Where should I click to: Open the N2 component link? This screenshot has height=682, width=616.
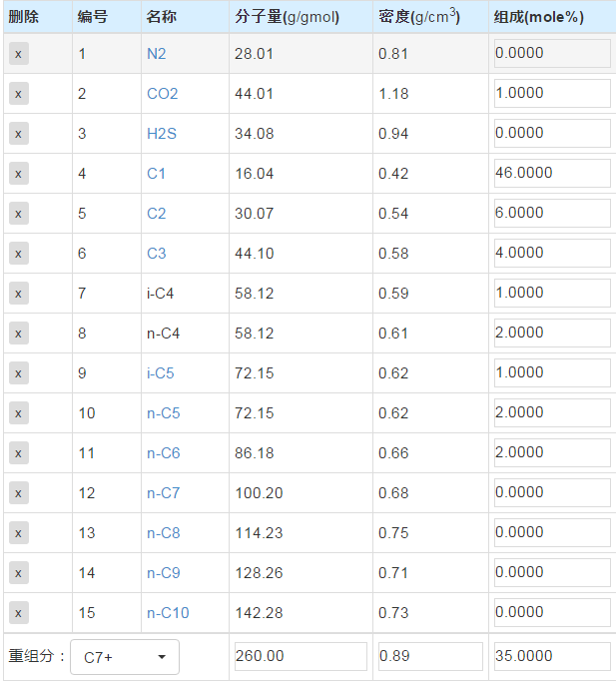pyautogui.click(x=156, y=54)
